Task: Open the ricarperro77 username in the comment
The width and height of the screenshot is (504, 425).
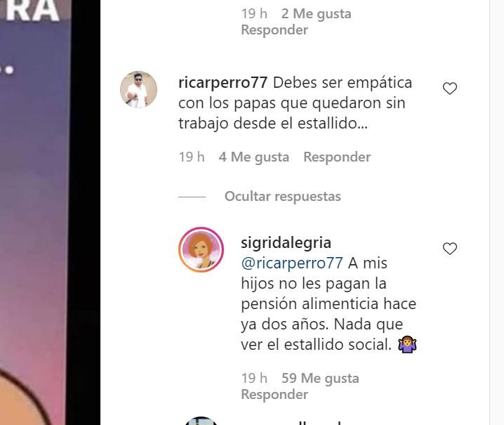Action: tap(223, 83)
